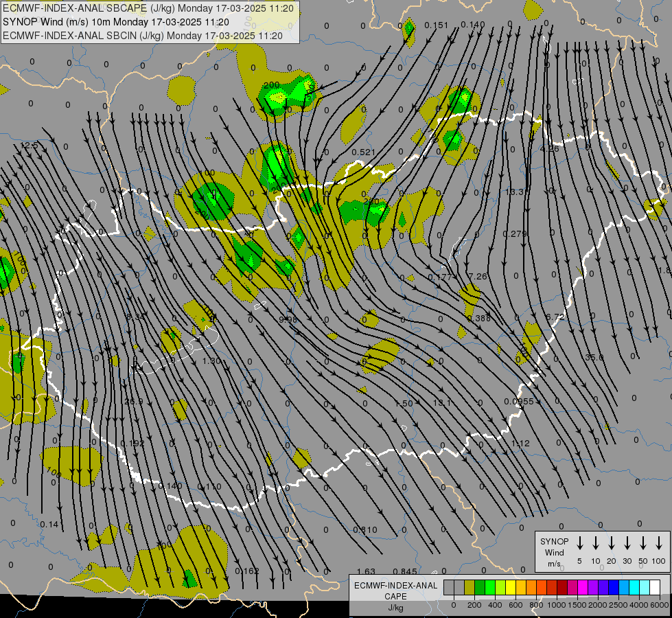Viewport: 672px width, 618px height.
Task: Click the map value 0.151
Action: [437, 25]
